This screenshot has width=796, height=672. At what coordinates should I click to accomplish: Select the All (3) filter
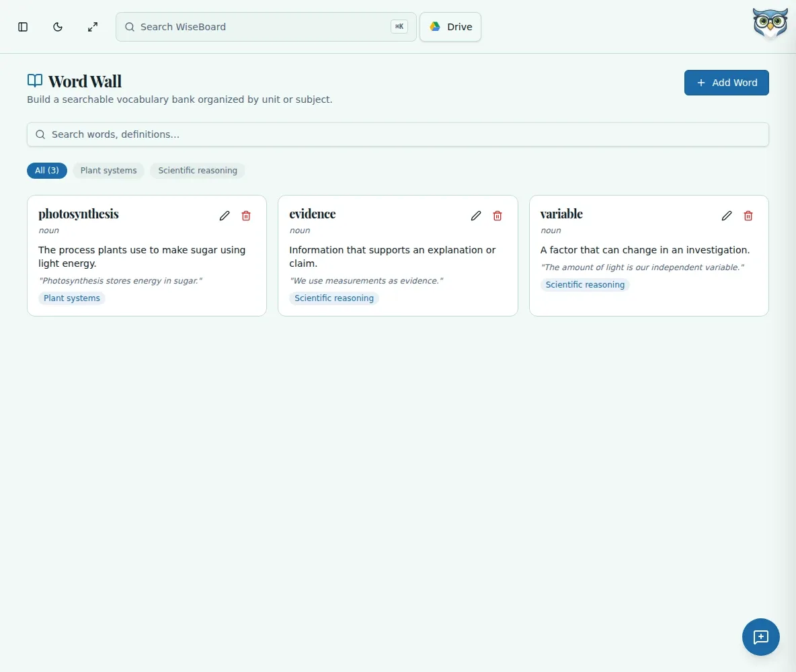[46, 171]
